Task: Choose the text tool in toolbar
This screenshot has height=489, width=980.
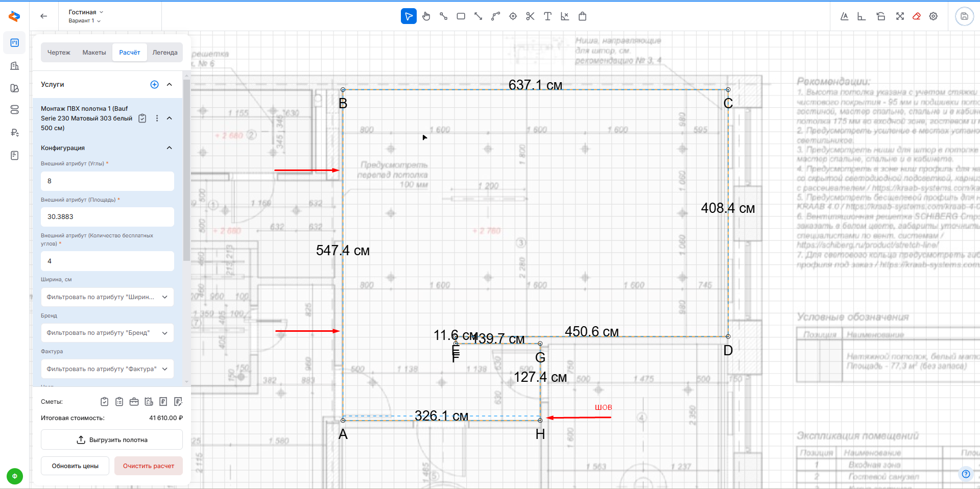Action: point(547,16)
